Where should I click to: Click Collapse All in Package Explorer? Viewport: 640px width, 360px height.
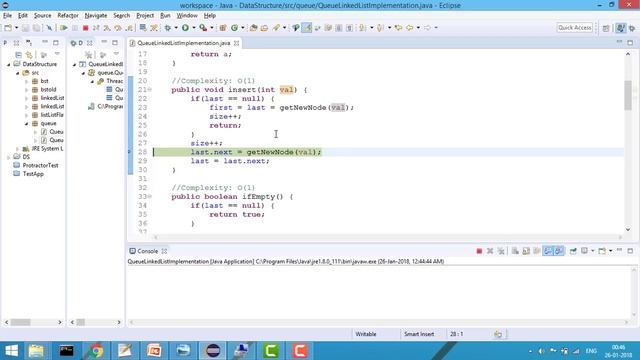point(18,55)
